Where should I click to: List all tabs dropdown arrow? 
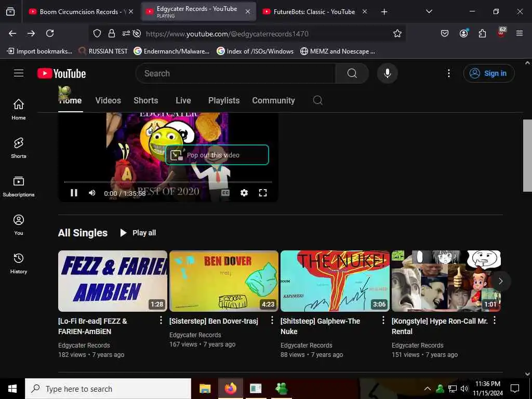[429, 11]
